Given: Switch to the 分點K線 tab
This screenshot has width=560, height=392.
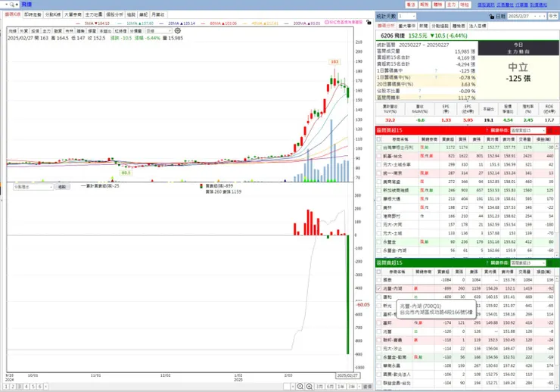Looking at the screenshot, I should (53, 14).
